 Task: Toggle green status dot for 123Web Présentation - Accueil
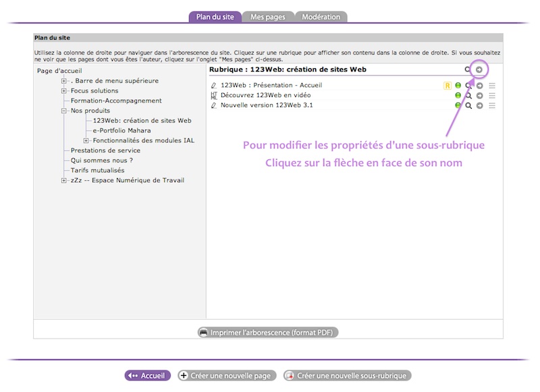coord(458,86)
